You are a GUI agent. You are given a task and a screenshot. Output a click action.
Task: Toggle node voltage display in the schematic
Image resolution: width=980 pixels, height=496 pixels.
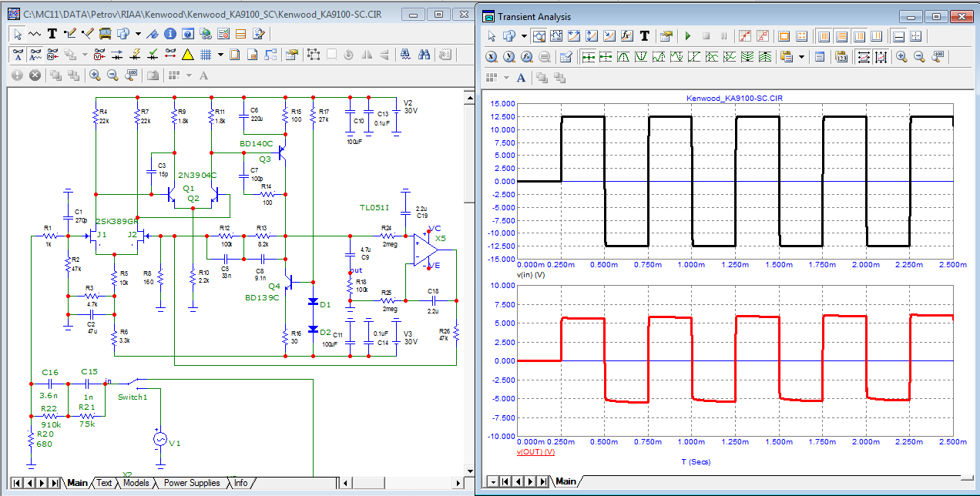pyautogui.click(x=99, y=54)
